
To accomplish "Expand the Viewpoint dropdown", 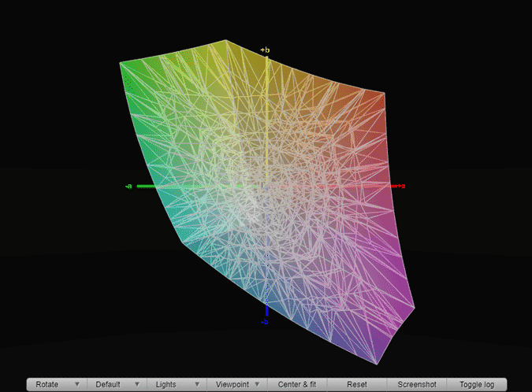I will [236, 384].
